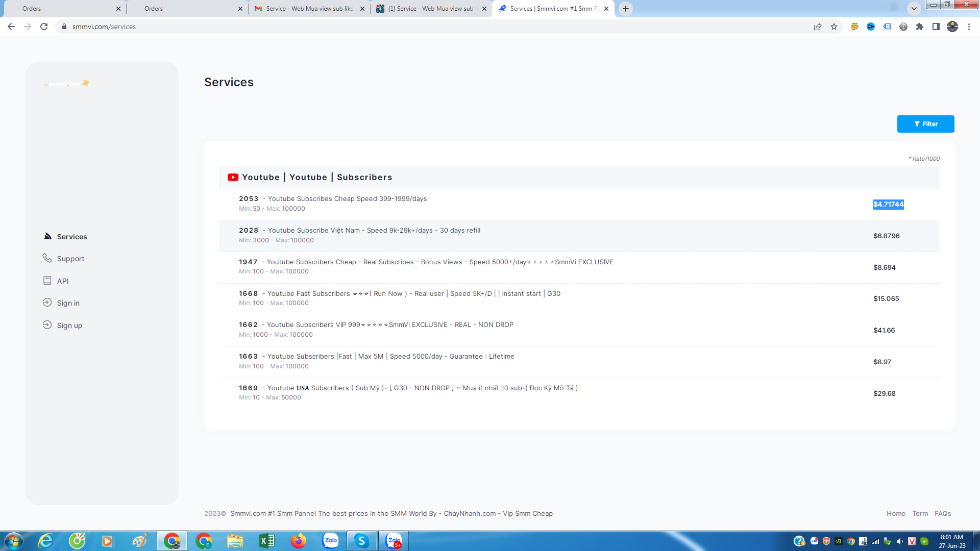Reload the page with the refresh icon
The image size is (980, 551).
tap(44, 27)
